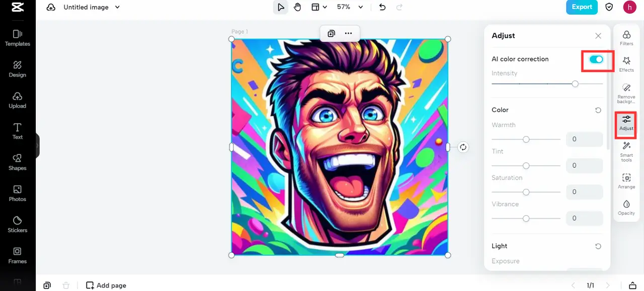This screenshot has height=291, width=644.
Task: Open the canvas layout resize dropdown
Action: coord(318,7)
